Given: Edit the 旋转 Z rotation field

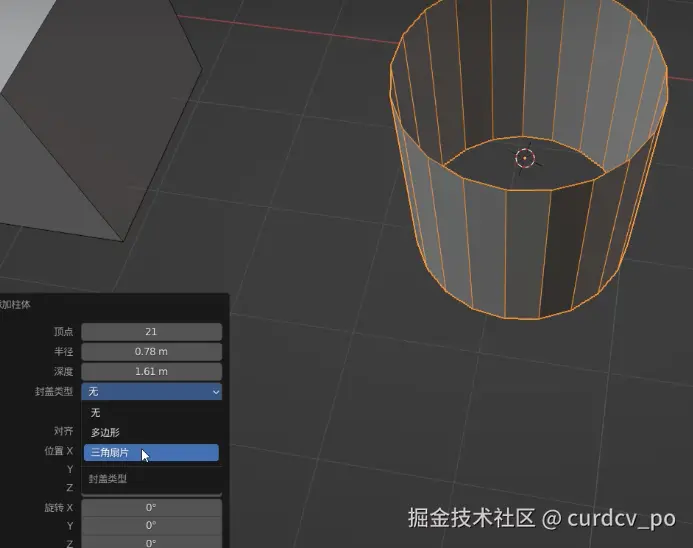Looking at the screenshot, I should tap(152, 543).
